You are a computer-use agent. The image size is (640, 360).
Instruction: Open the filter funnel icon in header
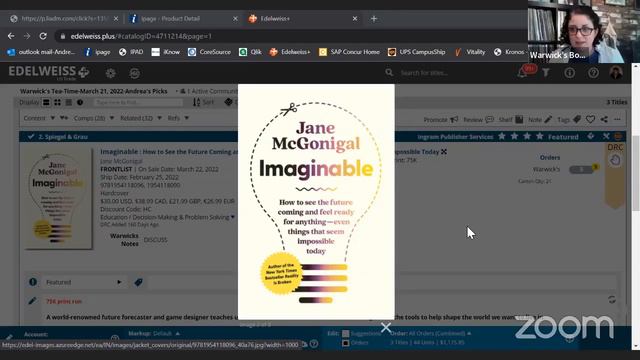(546, 73)
